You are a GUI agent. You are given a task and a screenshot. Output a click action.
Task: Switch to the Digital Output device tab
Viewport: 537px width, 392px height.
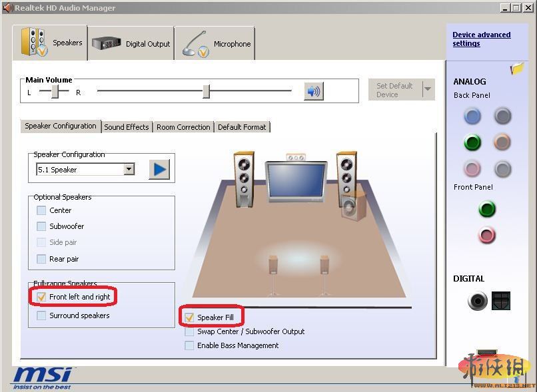click(131, 43)
